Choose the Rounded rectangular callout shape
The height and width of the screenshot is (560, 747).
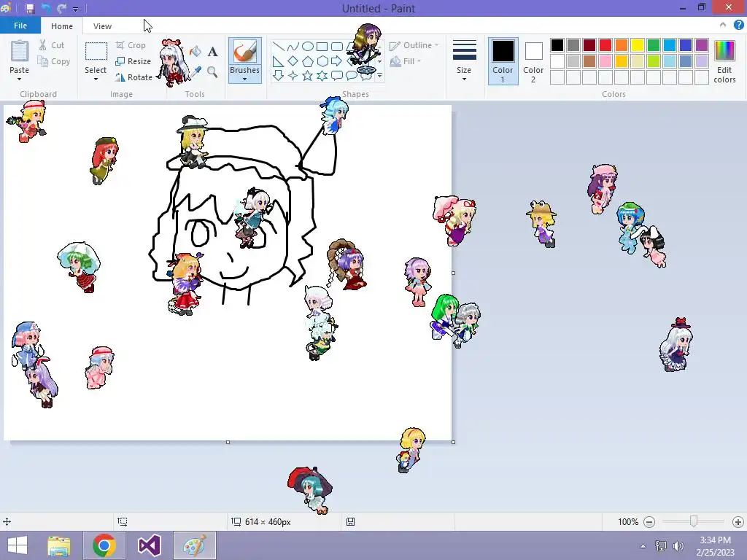(337, 75)
